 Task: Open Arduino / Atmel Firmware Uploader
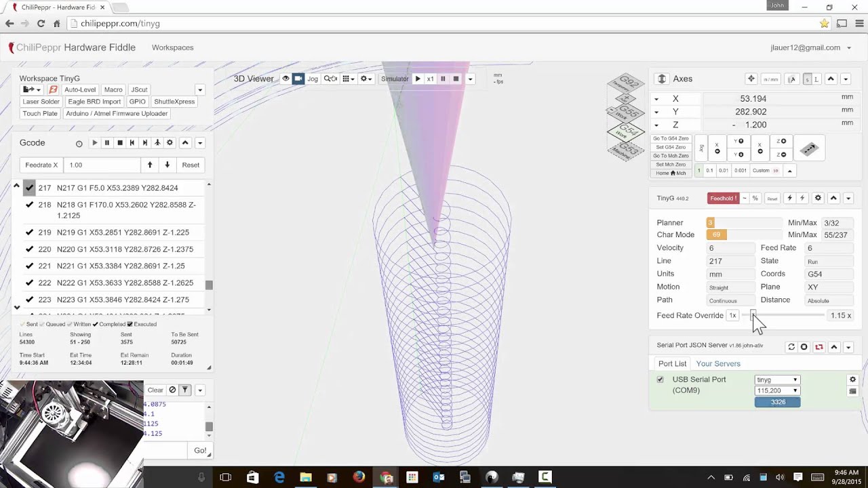tap(117, 114)
